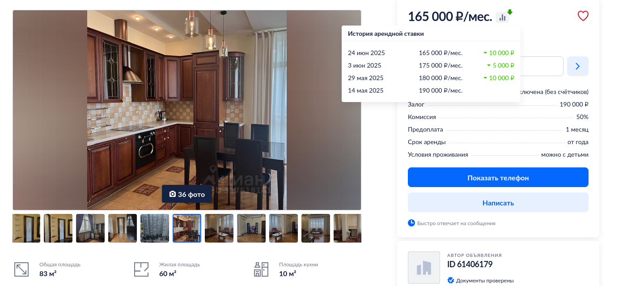644x286 pixels.
Task: Select the last thumbnail in the row
Action: [347, 228]
